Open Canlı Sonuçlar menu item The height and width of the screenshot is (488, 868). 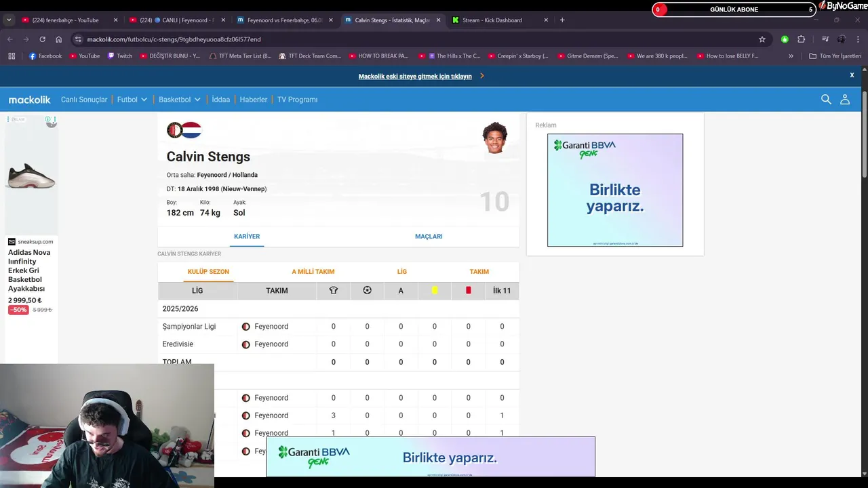coord(84,100)
